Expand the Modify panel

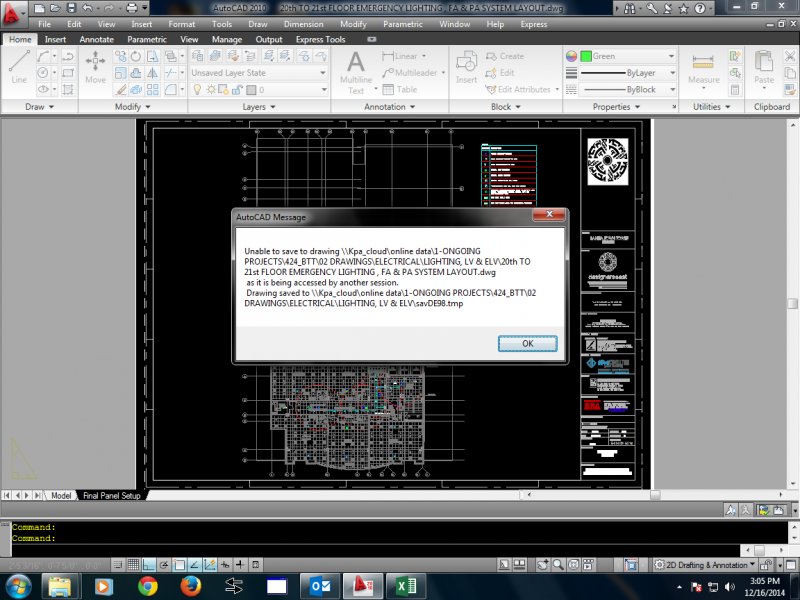(x=133, y=107)
